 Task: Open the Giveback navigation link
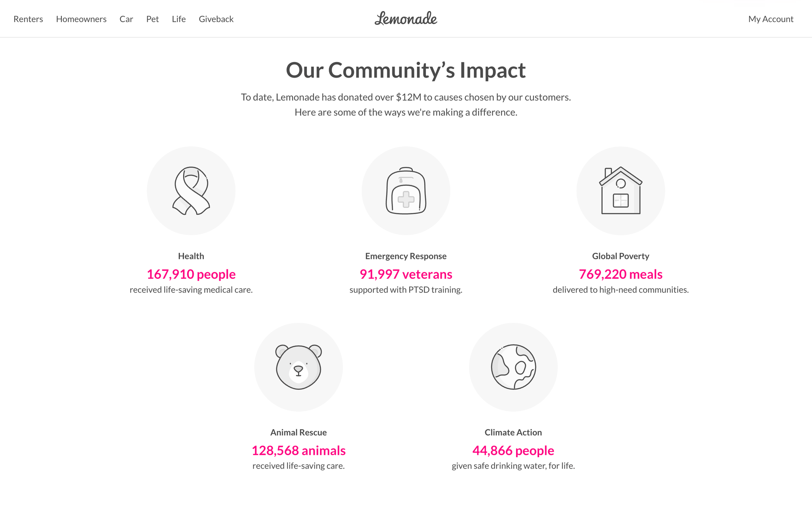point(216,19)
